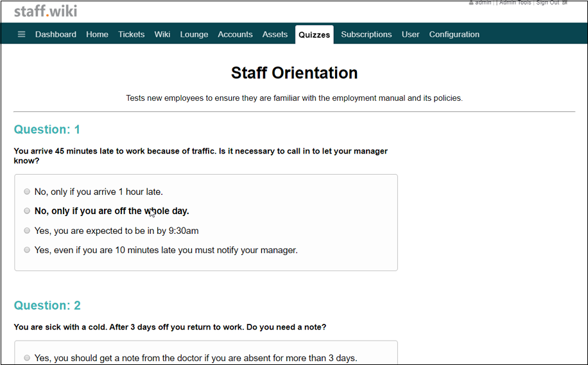Viewport: 588px width, 365px height.
Task: Click the "Question: 2" heading
Action: [48, 305]
